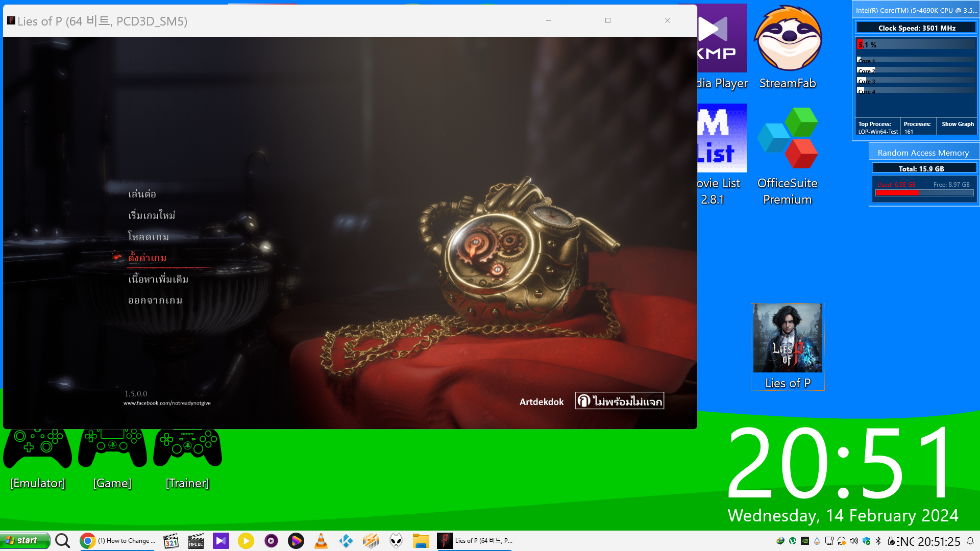Click the Bluetooth tray icon
Viewport: 980px width, 551px height.
point(878,541)
